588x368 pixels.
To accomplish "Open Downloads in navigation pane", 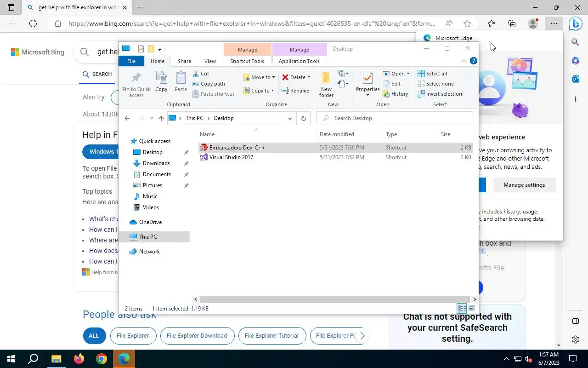I will [156, 163].
